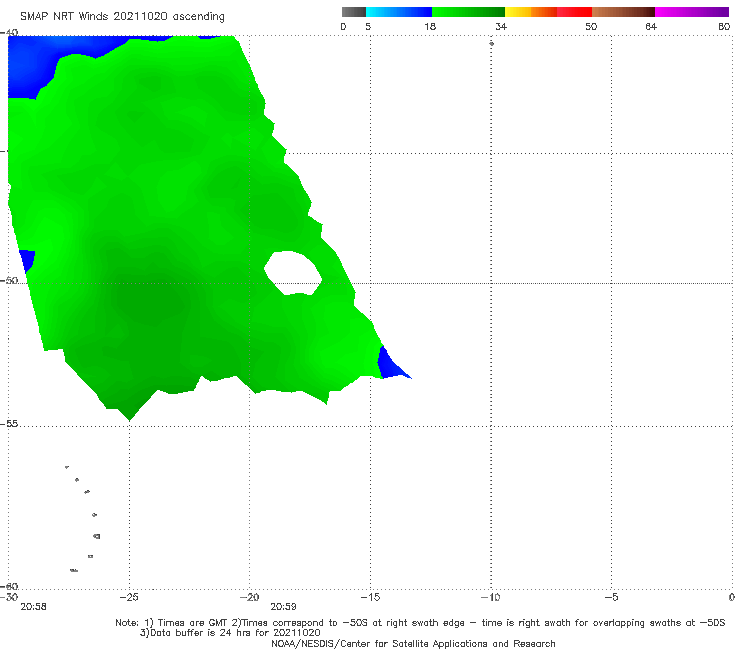Pick the magenta-purple segment of the color bar
Image resolution: width=740 pixels, height=650 pixels.
[x=691, y=12]
